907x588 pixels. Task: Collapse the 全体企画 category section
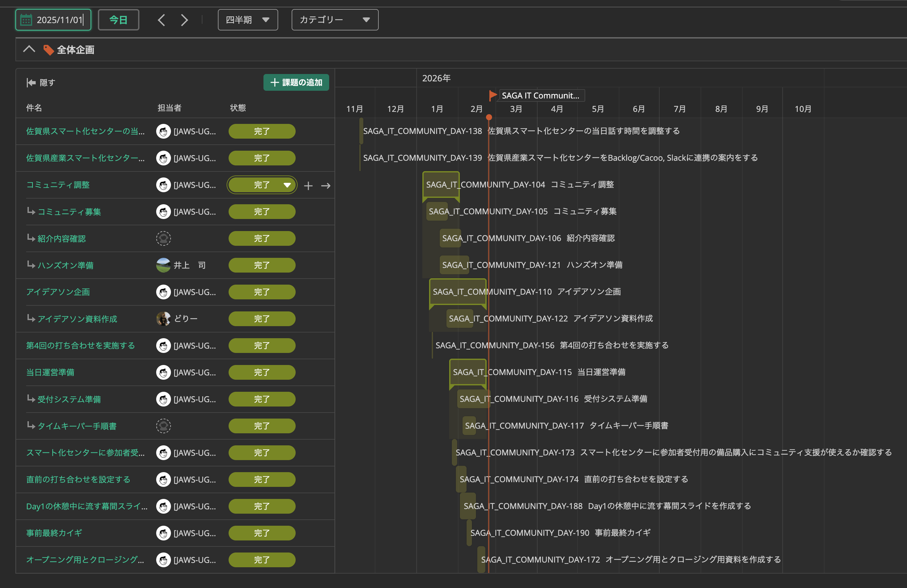[x=29, y=50]
